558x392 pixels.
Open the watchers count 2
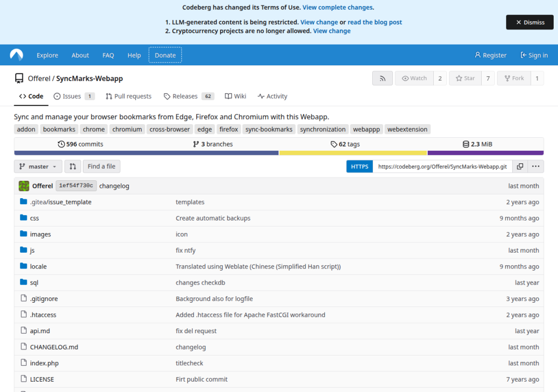[440, 78]
